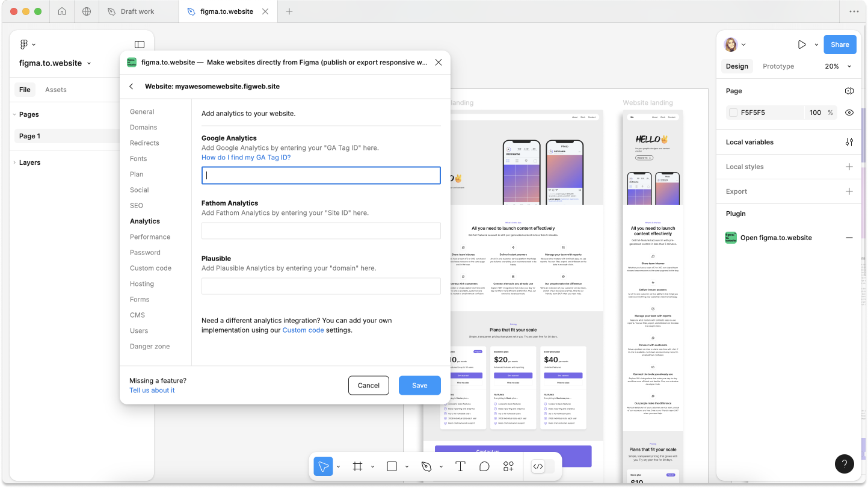The width and height of the screenshot is (868, 488).
Task: Open the General settings section
Action: [x=142, y=112]
